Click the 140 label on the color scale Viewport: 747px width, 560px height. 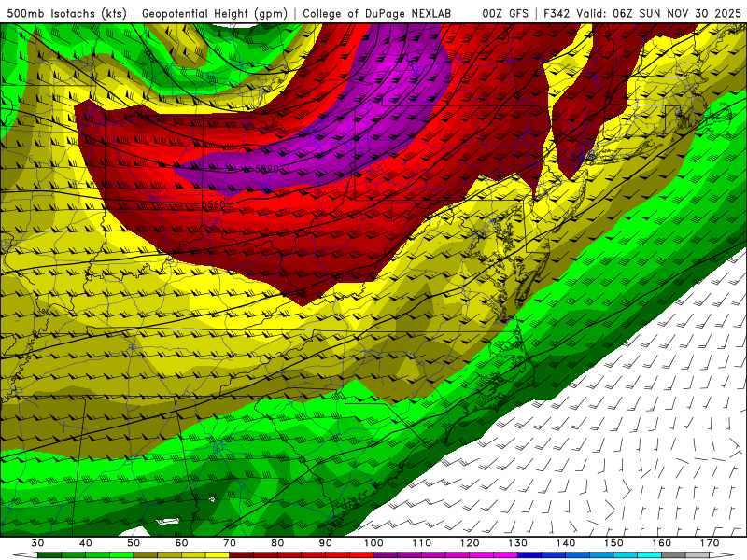click(x=566, y=543)
